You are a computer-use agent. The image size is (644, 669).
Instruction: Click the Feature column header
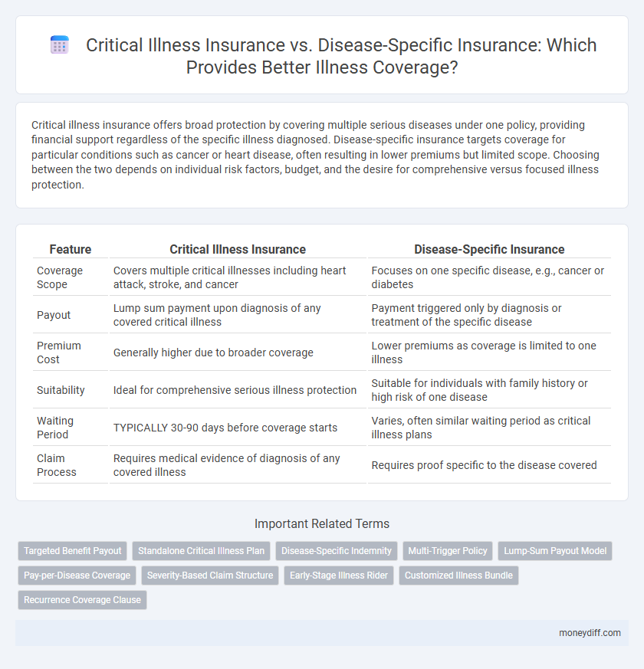pyautogui.click(x=70, y=249)
